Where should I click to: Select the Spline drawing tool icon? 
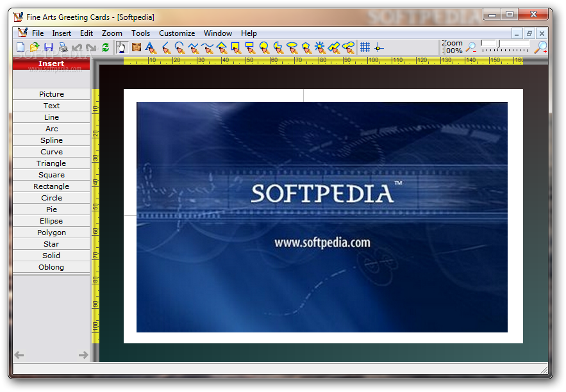(194, 47)
